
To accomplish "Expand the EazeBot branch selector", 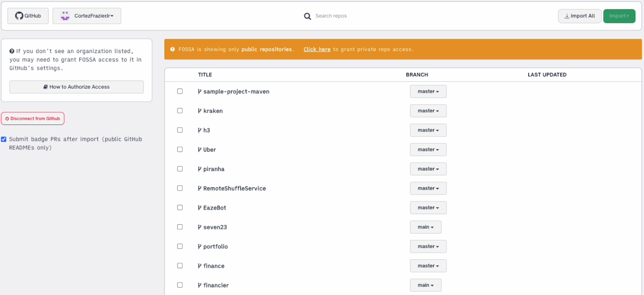I will coord(428,208).
